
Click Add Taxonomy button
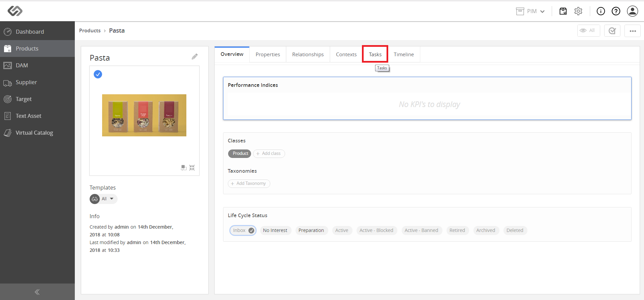click(249, 184)
